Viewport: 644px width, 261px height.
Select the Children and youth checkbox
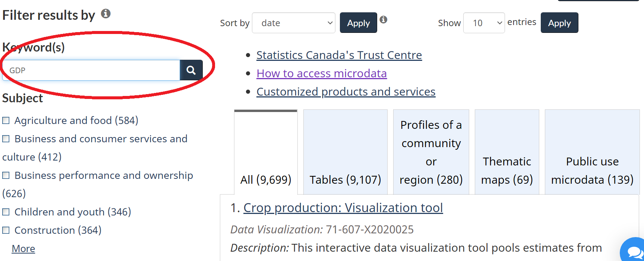(6, 212)
